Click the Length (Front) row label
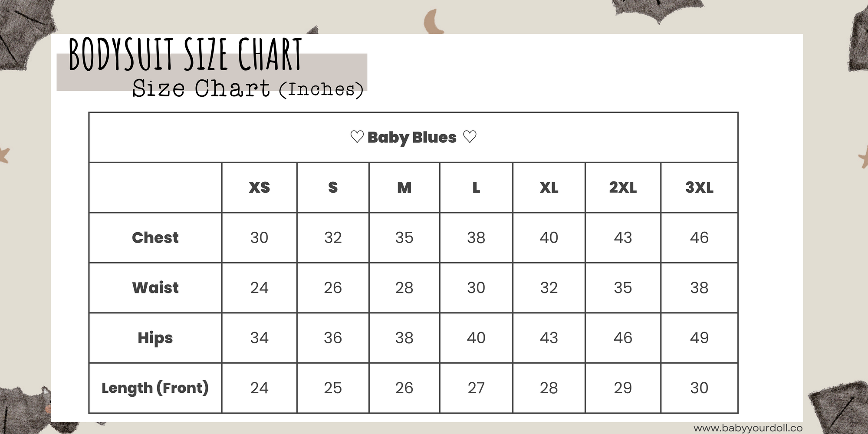This screenshot has height=434, width=868. pos(155,388)
